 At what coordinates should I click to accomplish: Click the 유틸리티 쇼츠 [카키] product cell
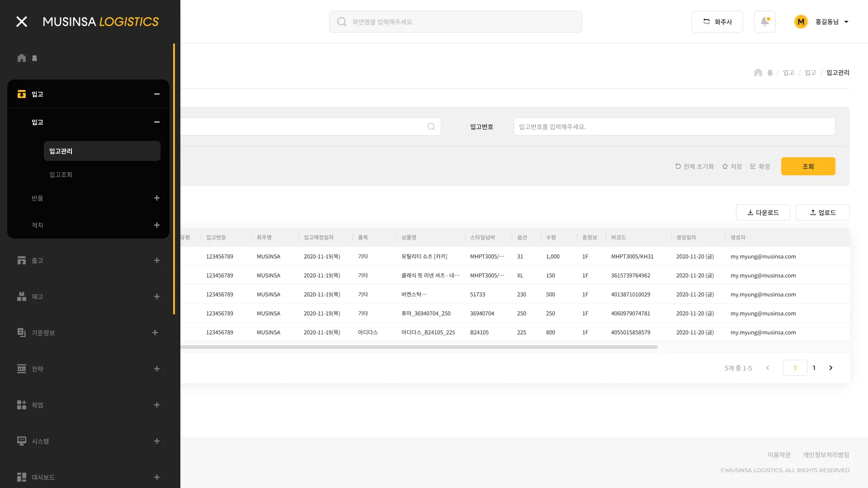tap(425, 256)
